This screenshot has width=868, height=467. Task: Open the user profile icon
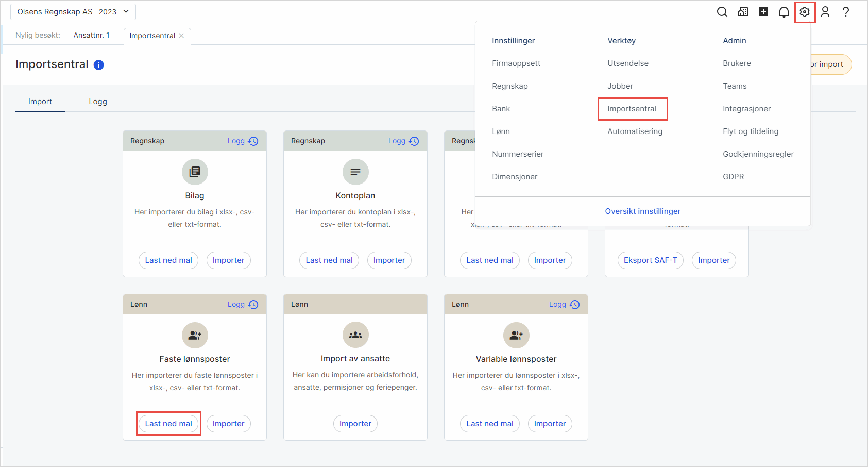(825, 12)
